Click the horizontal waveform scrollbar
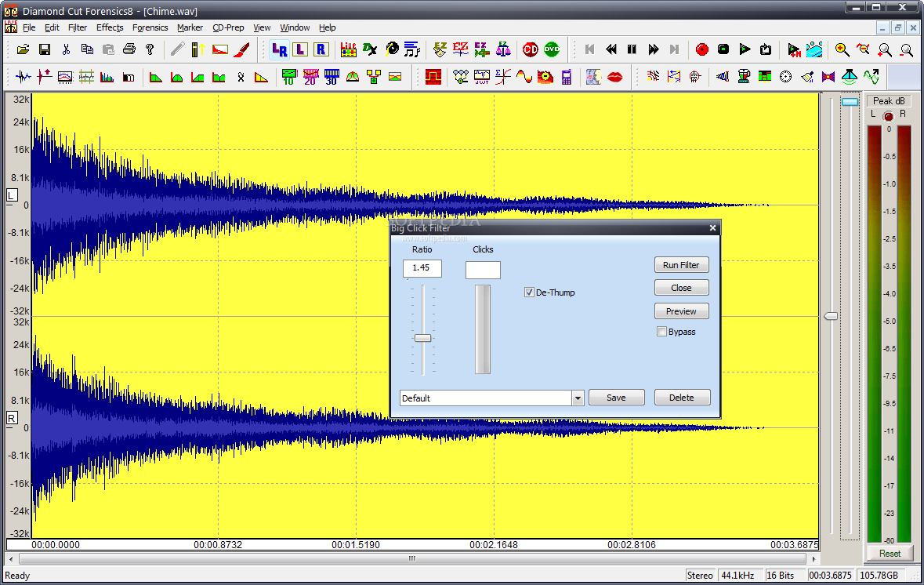This screenshot has width=924, height=585. pyautogui.click(x=412, y=558)
